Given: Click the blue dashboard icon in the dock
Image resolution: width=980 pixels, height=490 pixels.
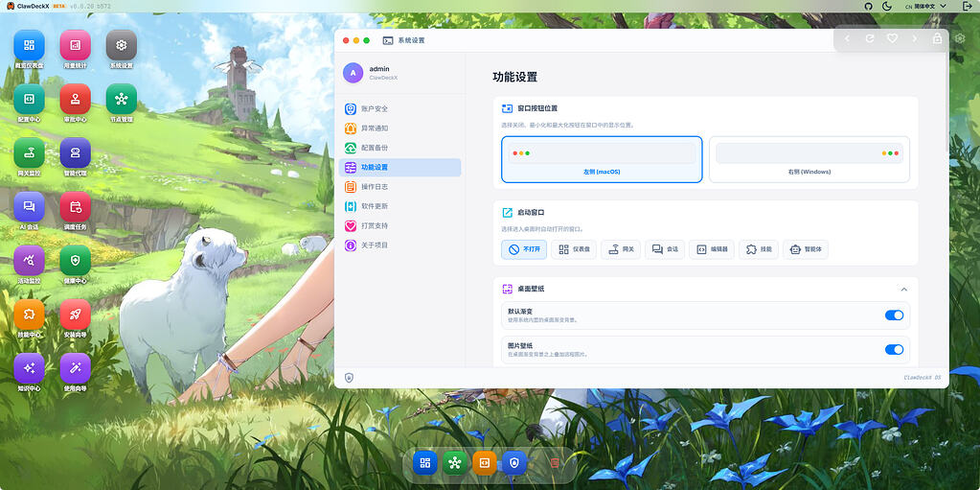Looking at the screenshot, I should (425, 463).
